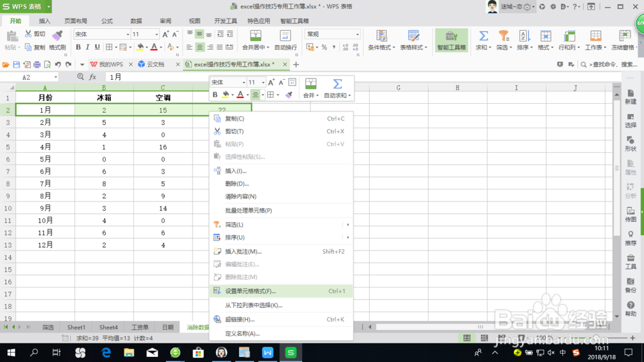Toggle right alignment in ribbon
The height and width of the screenshot is (362, 644).
click(x=210, y=47)
